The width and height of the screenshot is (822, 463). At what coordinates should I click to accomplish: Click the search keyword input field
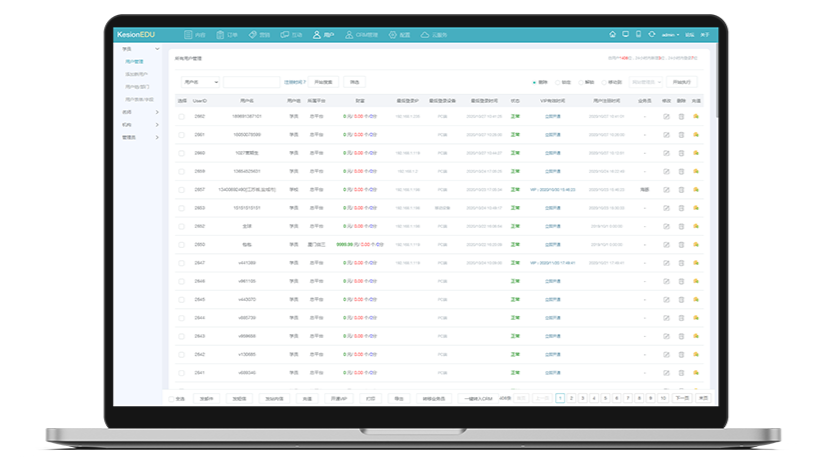[251, 82]
